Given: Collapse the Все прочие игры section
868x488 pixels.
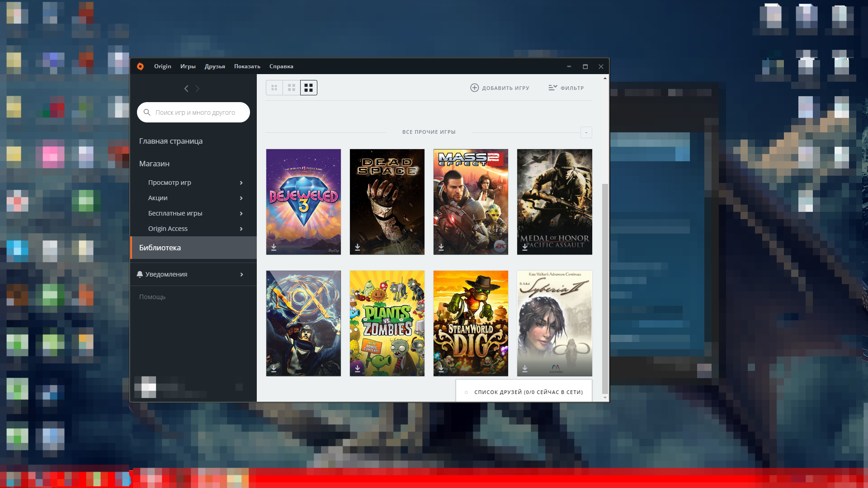Looking at the screenshot, I should point(586,132).
